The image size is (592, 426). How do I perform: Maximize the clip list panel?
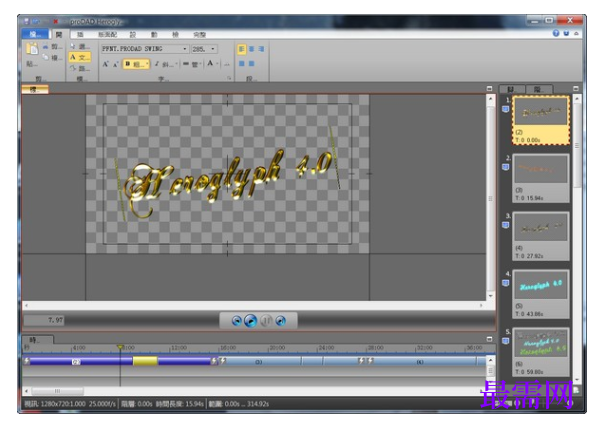[576, 88]
